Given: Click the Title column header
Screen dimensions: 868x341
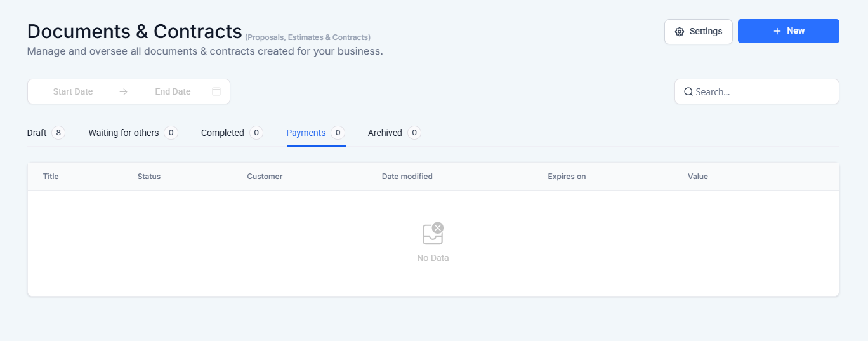Looking at the screenshot, I should click(x=51, y=177).
